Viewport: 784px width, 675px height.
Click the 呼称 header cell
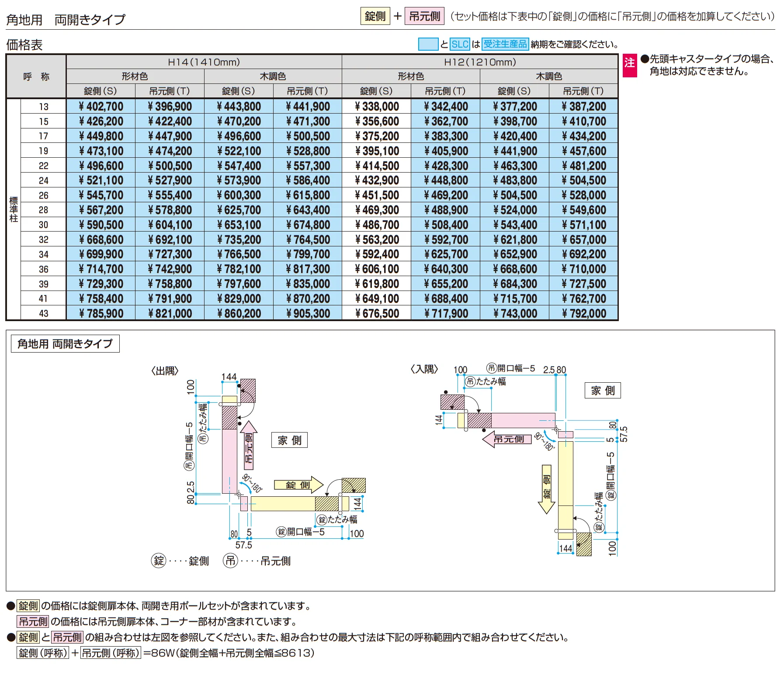36,76
